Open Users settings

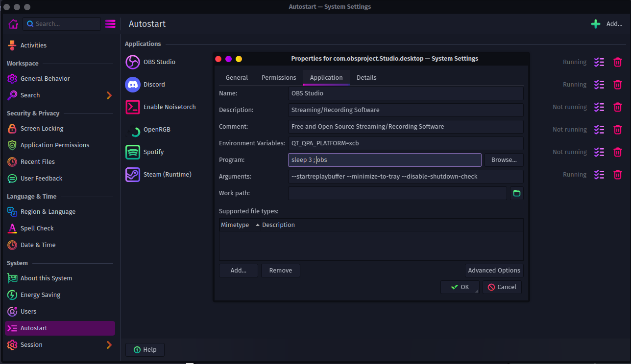[60, 312]
